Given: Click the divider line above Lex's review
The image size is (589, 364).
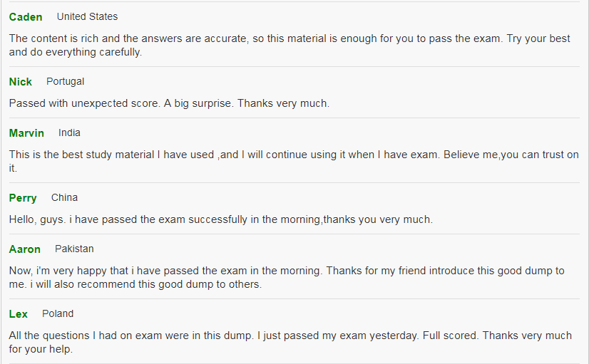Looking at the screenshot, I should [294, 298].
